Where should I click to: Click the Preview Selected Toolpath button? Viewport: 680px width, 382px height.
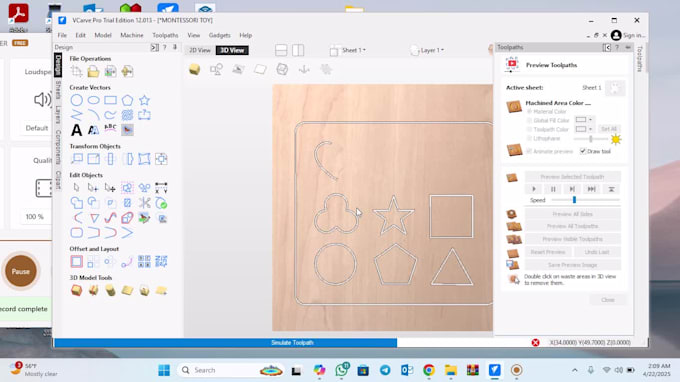572,176
